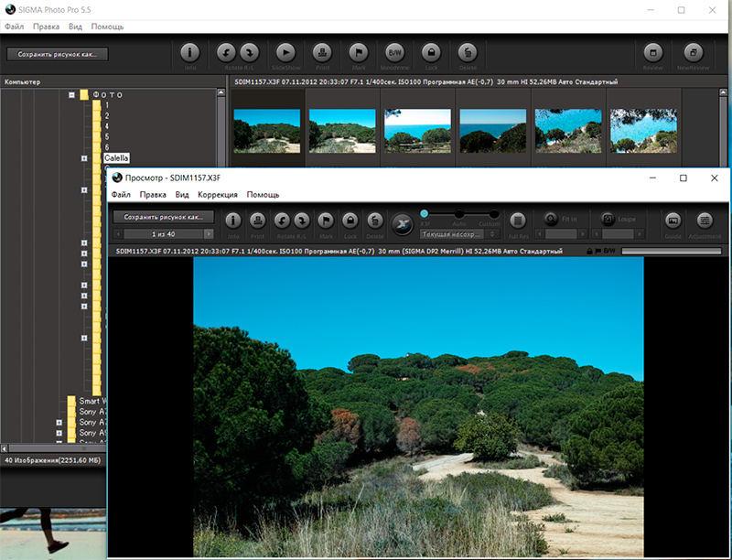Open NewReview in the main toolbar

tap(694, 53)
